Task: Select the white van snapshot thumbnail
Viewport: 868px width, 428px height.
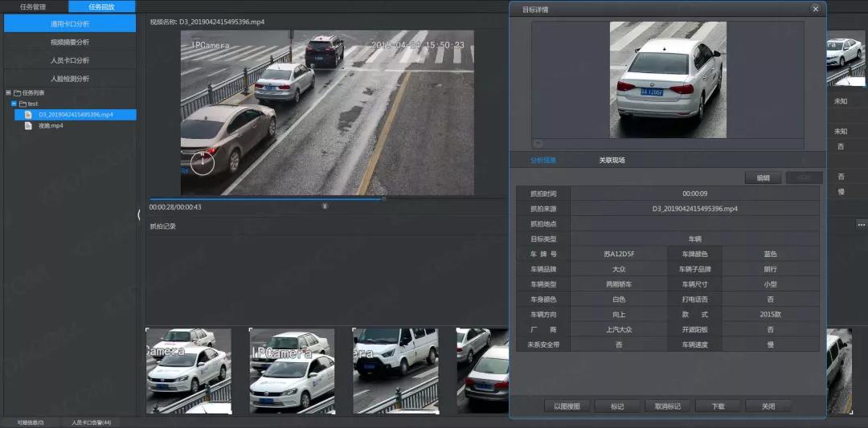Action: 395,370
